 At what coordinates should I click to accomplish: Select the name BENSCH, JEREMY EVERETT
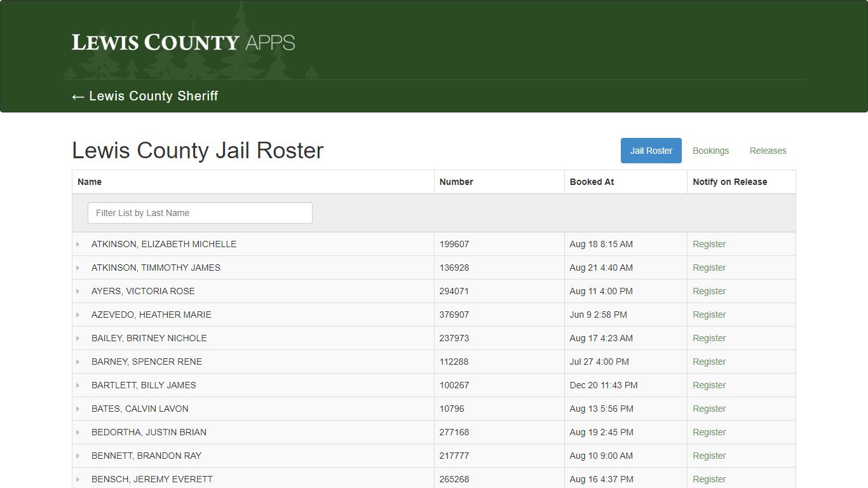click(152, 479)
